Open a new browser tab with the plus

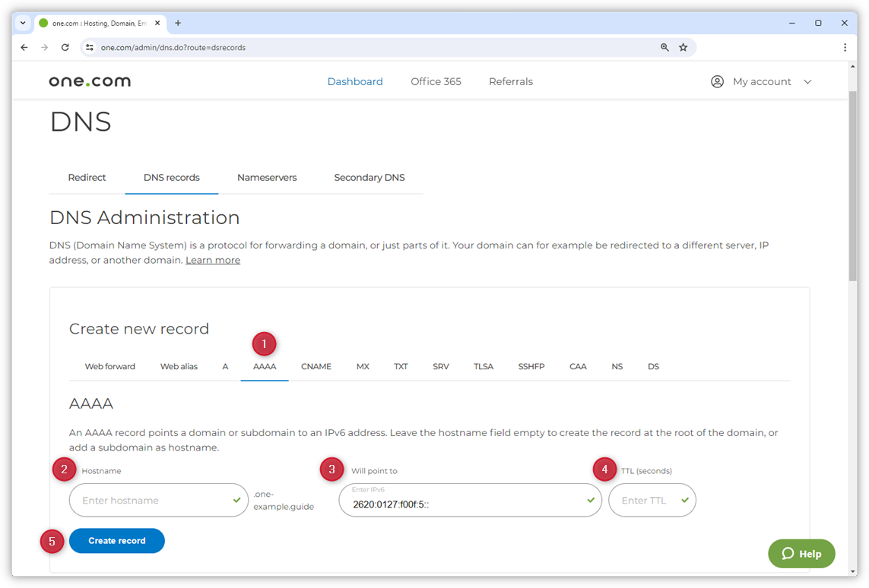pyautogui.click(x=177, y=23)
